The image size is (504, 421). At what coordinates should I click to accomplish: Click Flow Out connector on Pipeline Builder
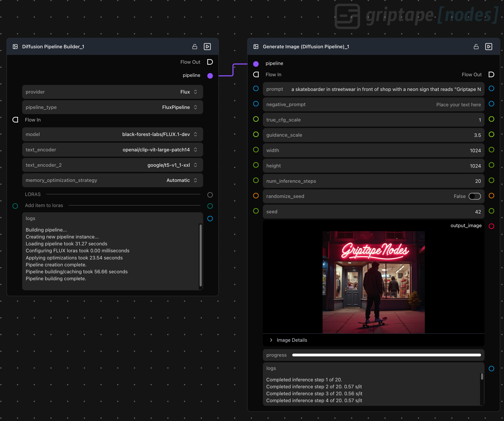(210, 62)
